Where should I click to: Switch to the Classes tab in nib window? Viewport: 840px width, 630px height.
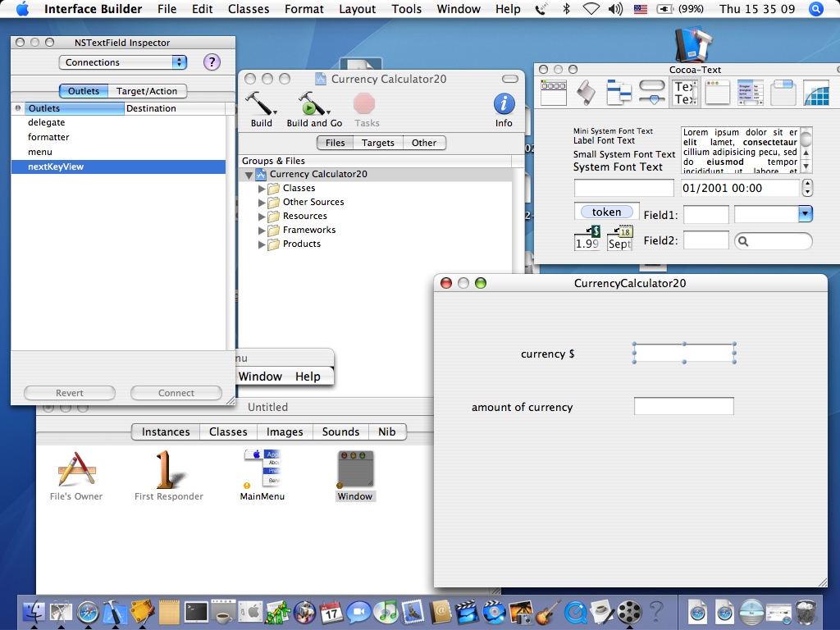click(x=228, y=431)
